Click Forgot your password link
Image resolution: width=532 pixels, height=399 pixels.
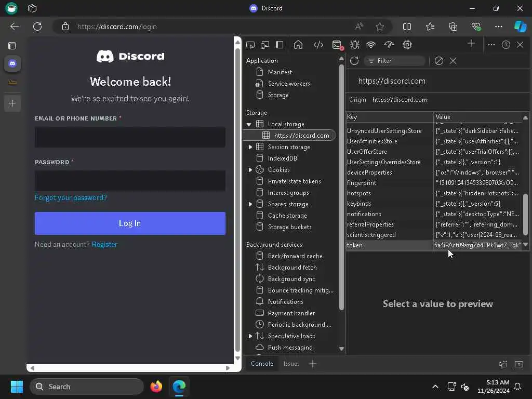click(x=71, y=197)
